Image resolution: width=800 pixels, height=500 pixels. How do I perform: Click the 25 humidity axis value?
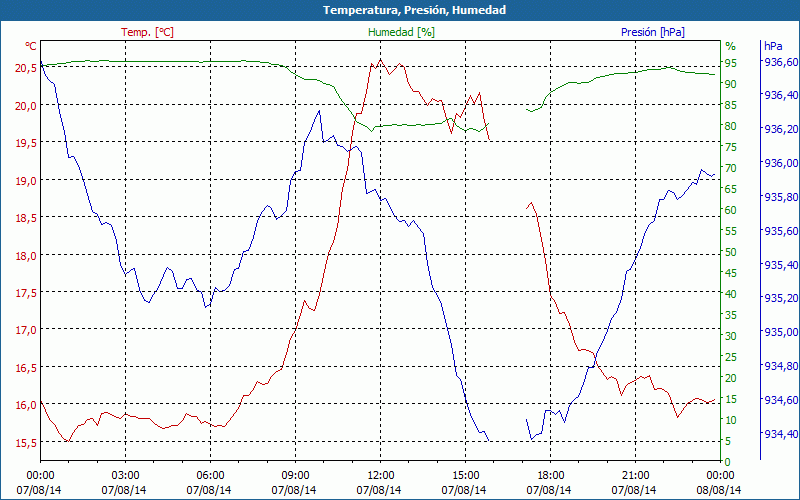(731, 357)
